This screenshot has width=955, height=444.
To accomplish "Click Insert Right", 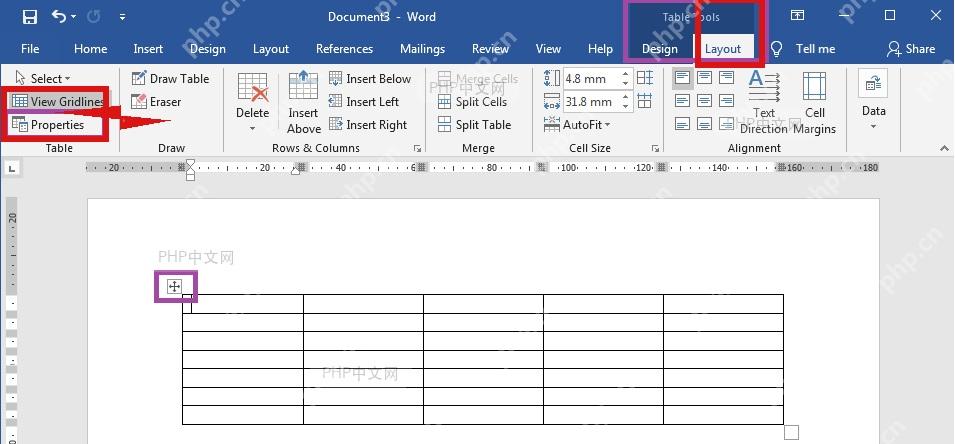I will pos(368,125).
